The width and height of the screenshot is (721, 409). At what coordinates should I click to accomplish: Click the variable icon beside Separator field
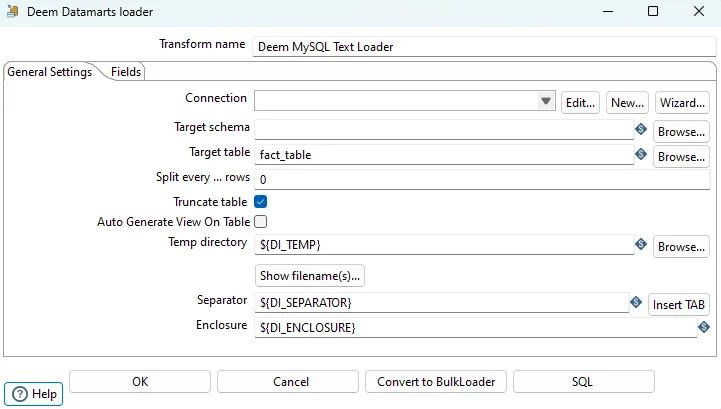click(x=636, y=302)
